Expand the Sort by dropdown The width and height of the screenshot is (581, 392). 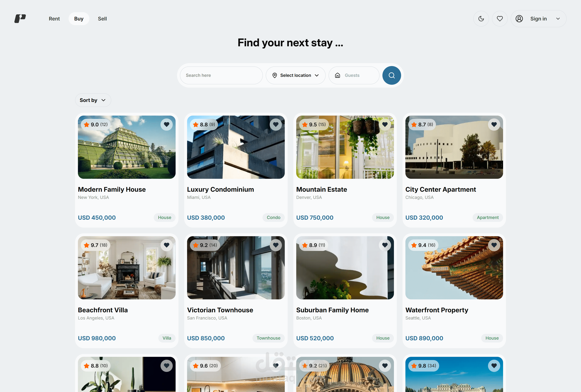[x=93, y=100]
